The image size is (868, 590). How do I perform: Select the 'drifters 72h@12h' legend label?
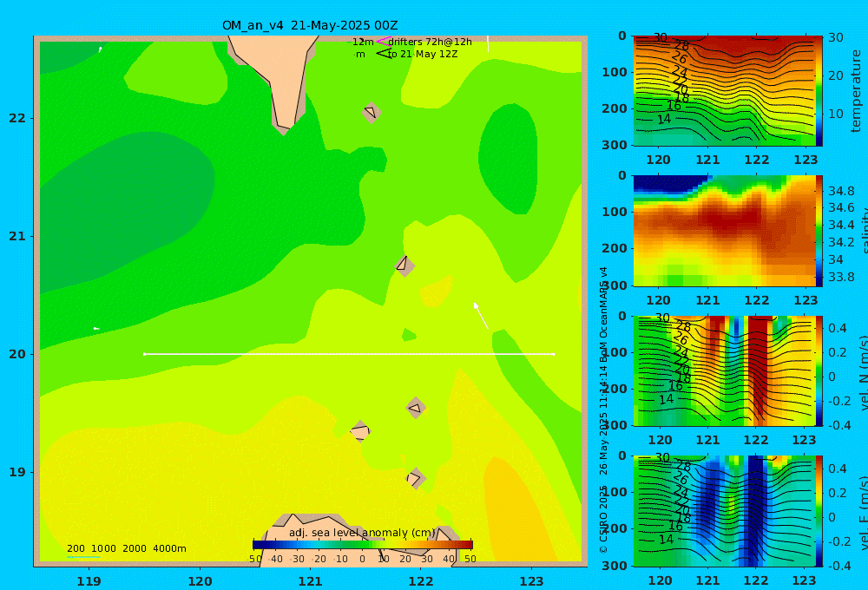431,42
